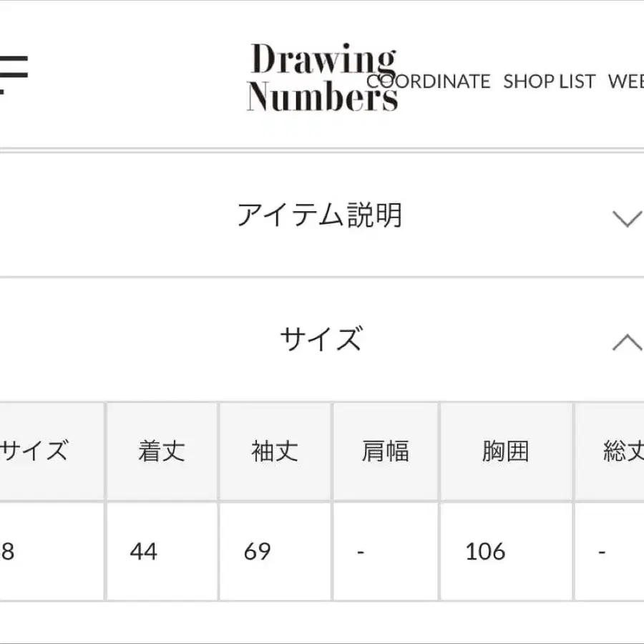Click the WEB link at right edge
This screenshot has width=644, height=644.
point(627,82)
